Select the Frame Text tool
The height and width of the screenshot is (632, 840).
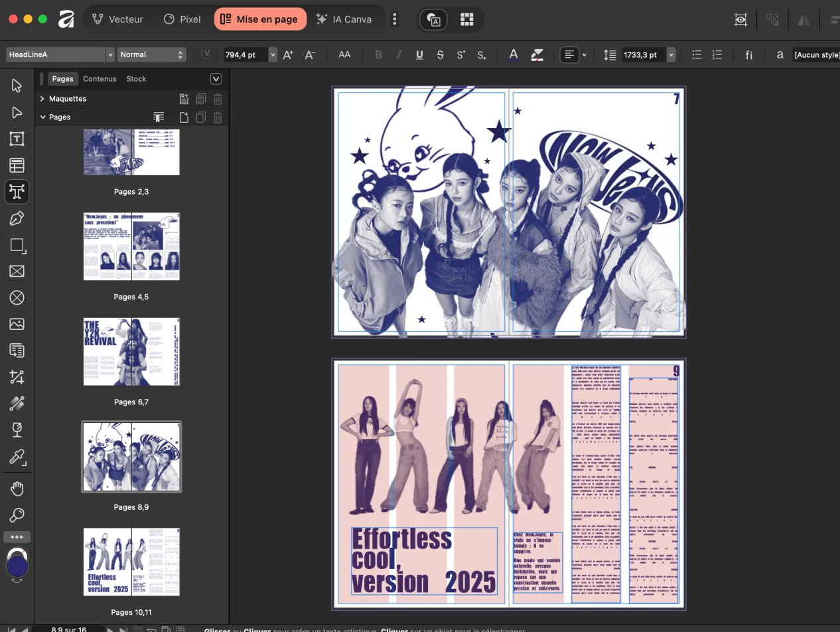point(17,139)
